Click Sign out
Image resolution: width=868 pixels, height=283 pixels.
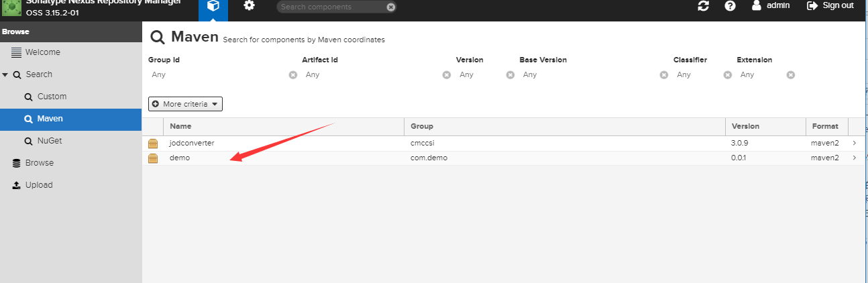(830, 5)
